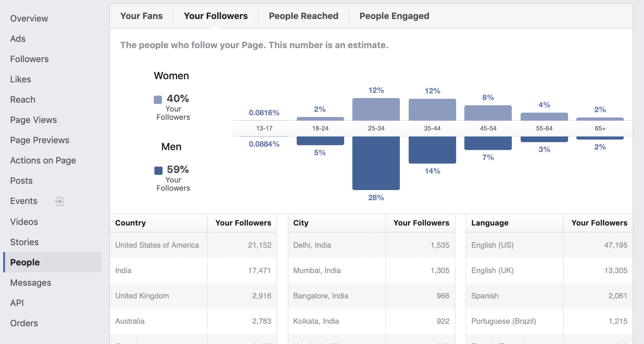
Task: Navigate to Actions on Page
Action: point(43,161)
